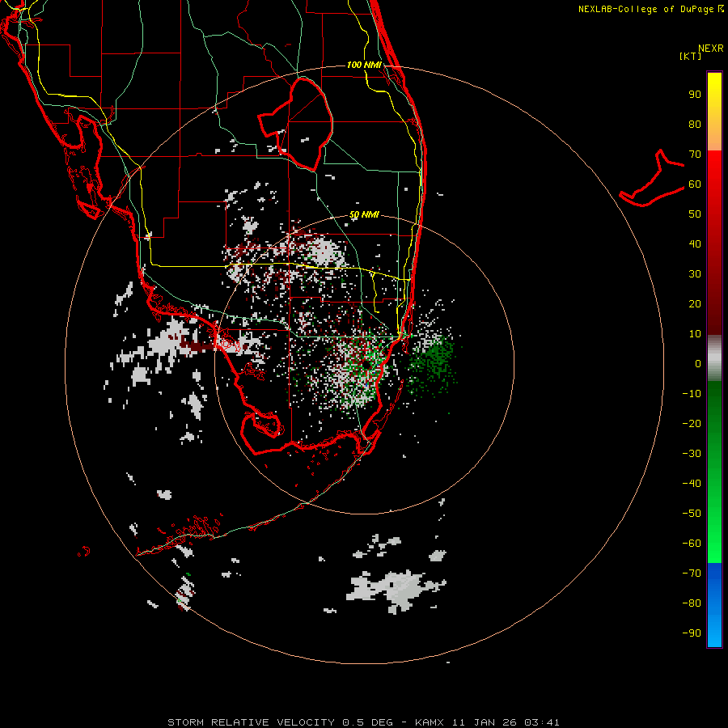The width and height of the screenshot is (728, 728).
Task: Click the -90 value on velocity scale
Action: [x=692, y=633]
